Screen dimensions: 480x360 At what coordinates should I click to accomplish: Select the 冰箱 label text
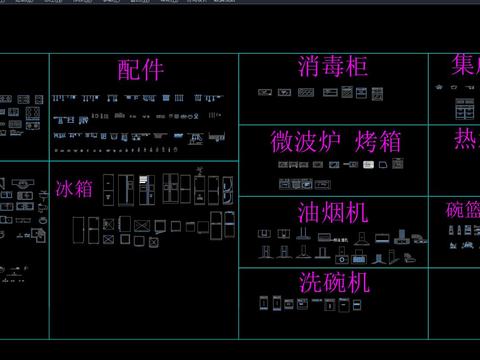(74, 189)
